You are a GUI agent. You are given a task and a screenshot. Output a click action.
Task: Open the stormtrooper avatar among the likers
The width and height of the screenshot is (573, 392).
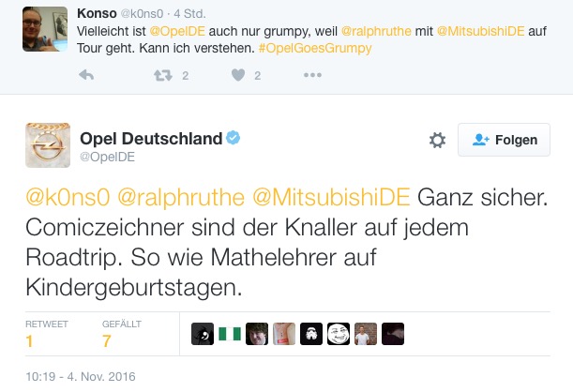click(311, 334)
